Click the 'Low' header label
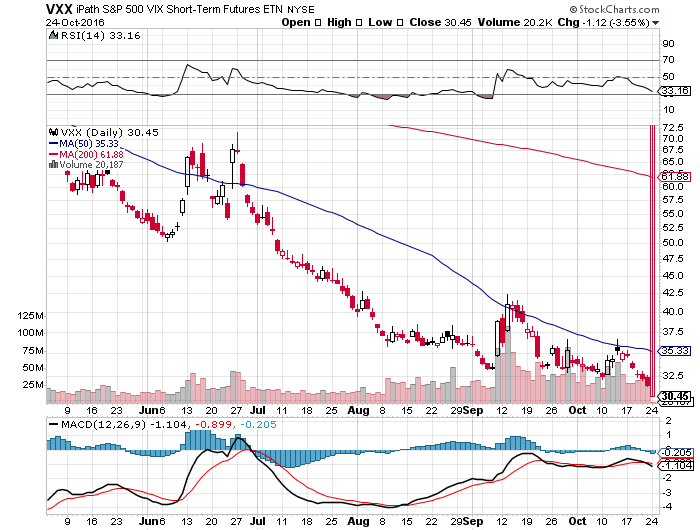This screenshot has width=700, height=530. (380, 22)
